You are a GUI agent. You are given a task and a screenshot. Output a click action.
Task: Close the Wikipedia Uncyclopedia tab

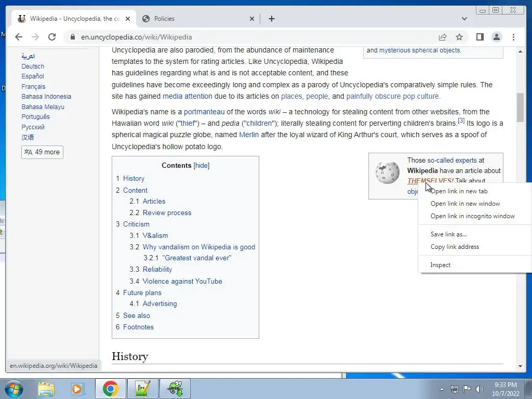point(128,19)
